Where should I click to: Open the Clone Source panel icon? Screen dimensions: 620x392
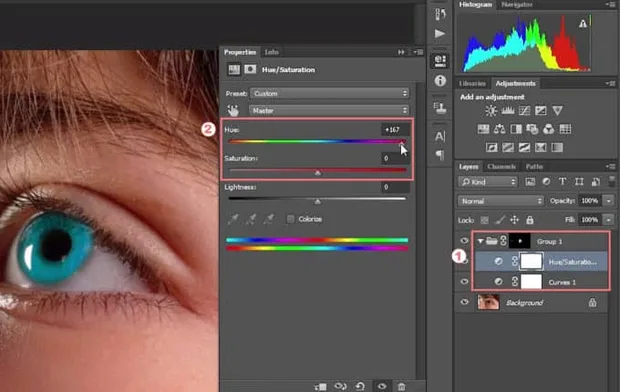440,108
